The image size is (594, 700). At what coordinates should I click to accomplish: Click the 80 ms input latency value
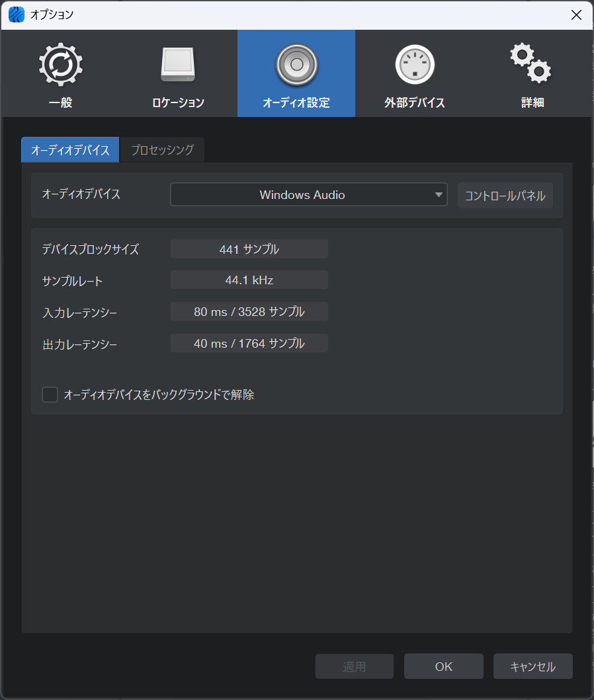[x=249, y=312]
